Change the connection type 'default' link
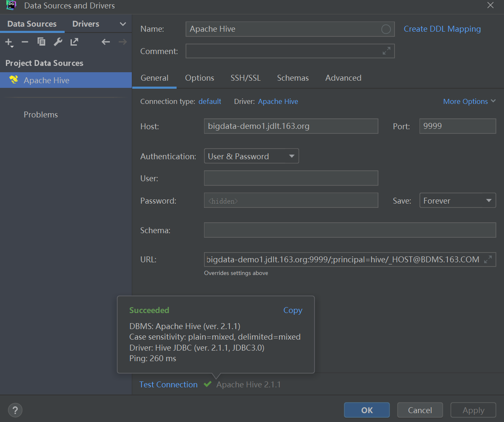This screenshot has height=422, width=504. [210, 101]
